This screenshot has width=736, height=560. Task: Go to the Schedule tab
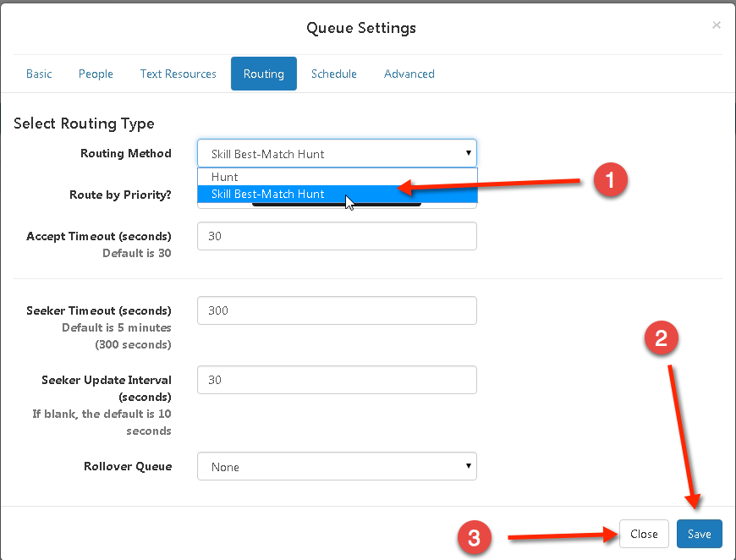tap(333, 74)
